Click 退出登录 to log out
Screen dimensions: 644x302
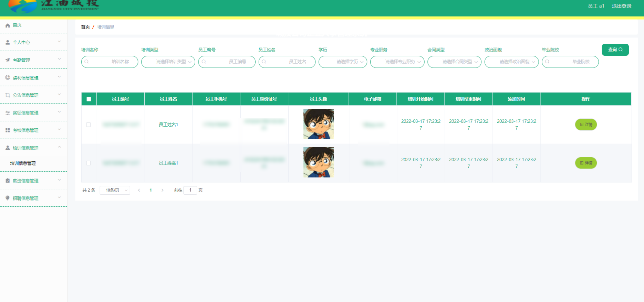click(x=621, y=6)
